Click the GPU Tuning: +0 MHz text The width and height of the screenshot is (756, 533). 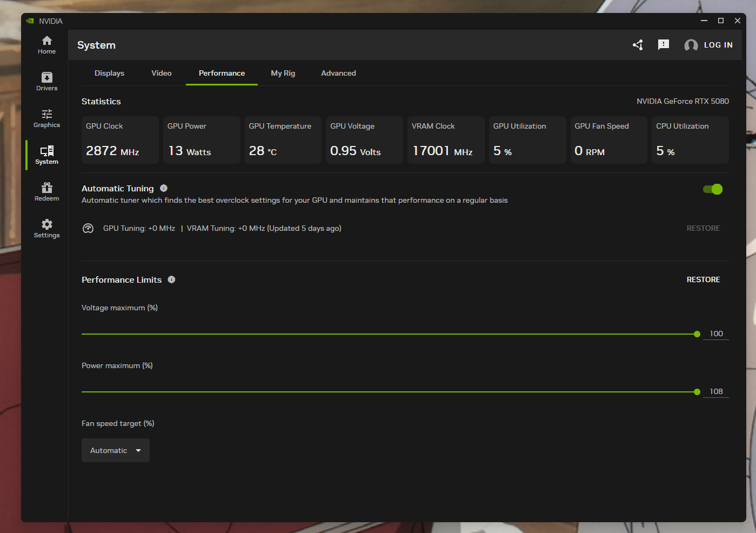139,228
